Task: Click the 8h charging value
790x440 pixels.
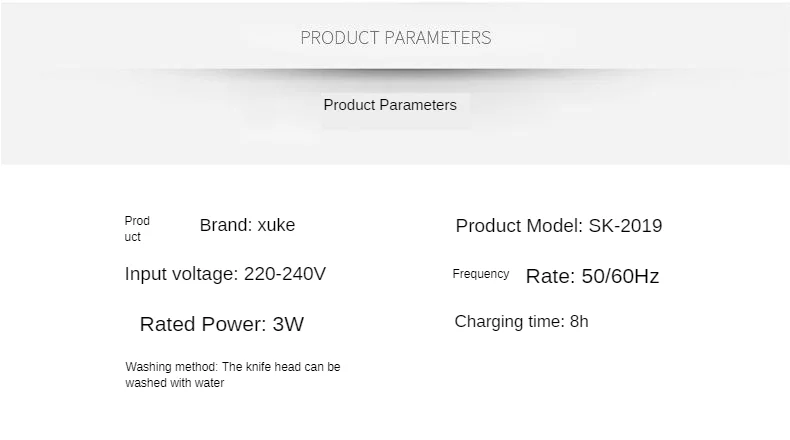Action: point(579,322)
